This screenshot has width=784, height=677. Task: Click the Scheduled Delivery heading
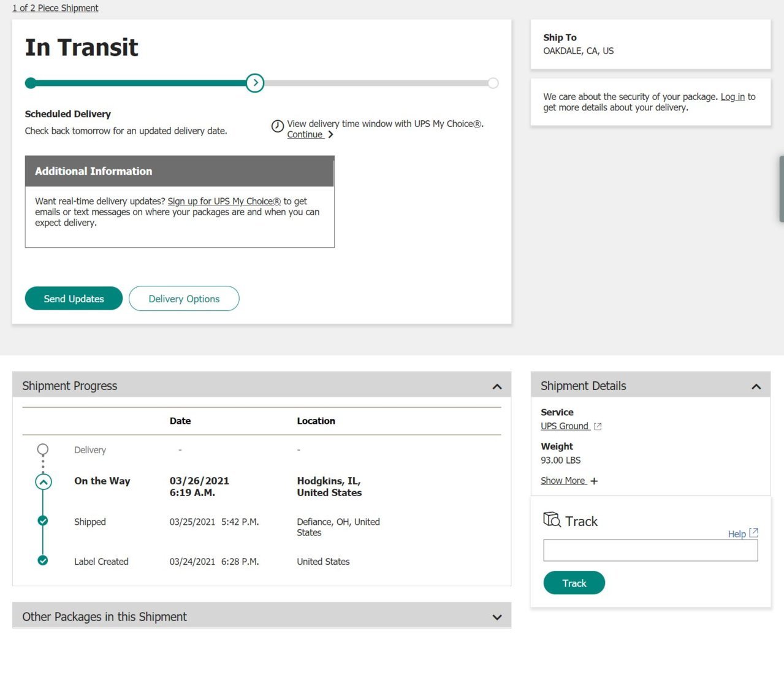68,114
